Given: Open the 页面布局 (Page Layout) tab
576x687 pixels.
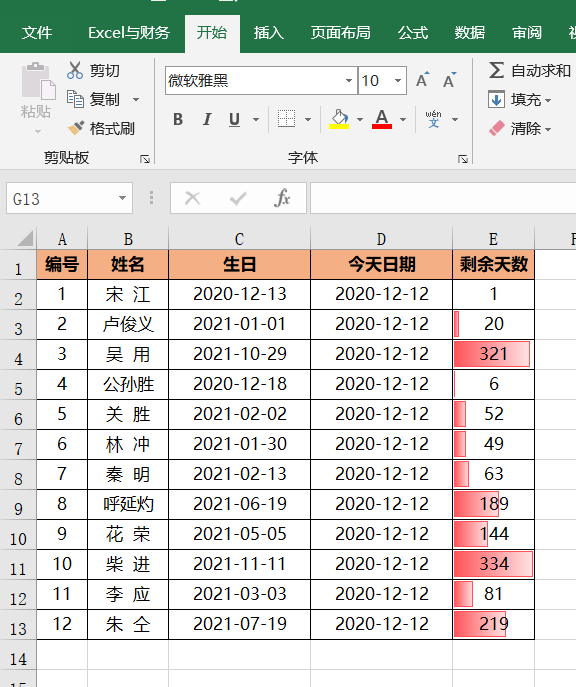Looking at the screenshot, I should click(x=340, y=33).
